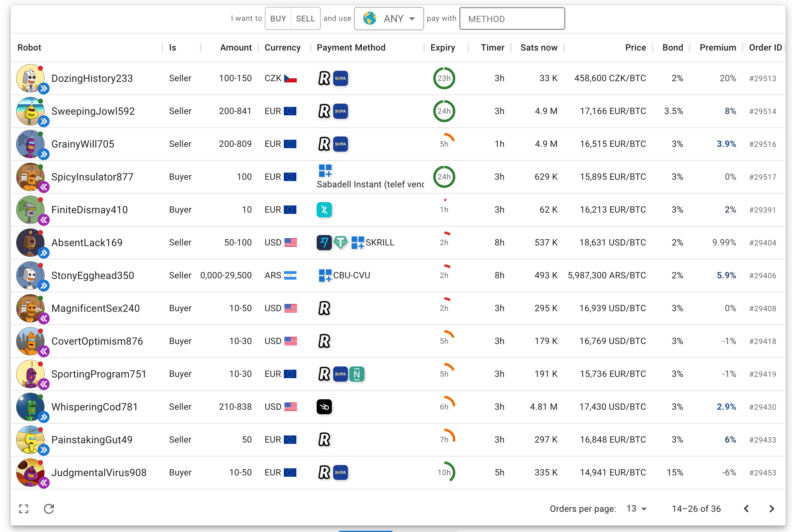Click the refresh orders icon
This screenshot has height=532, width=792.
(49, 509)
